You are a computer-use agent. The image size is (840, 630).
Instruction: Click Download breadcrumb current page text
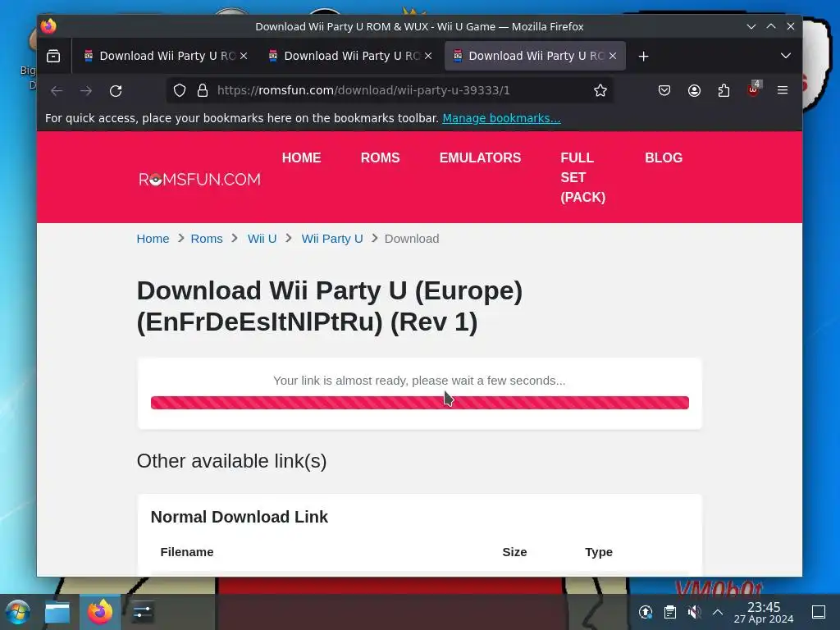click(412, 239)
